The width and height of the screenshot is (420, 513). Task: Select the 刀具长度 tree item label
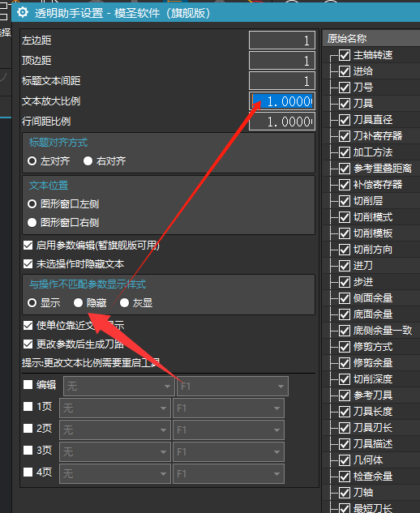point(373,411)
